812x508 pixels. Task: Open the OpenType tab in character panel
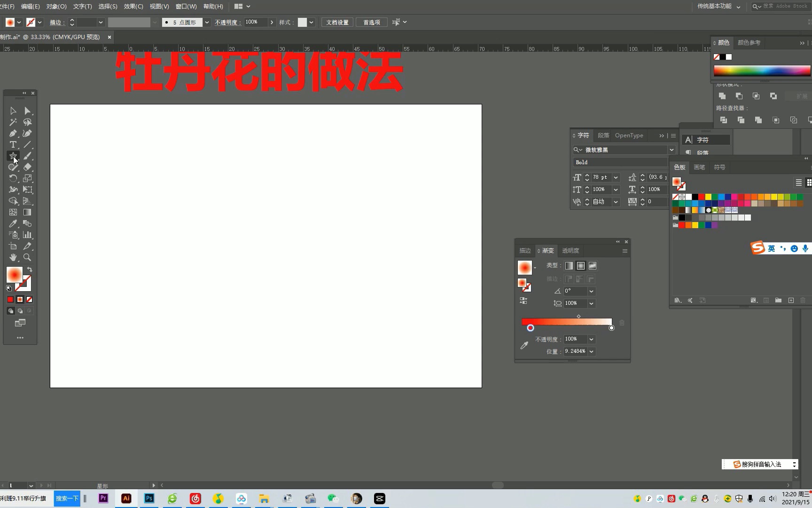point(629,135)
